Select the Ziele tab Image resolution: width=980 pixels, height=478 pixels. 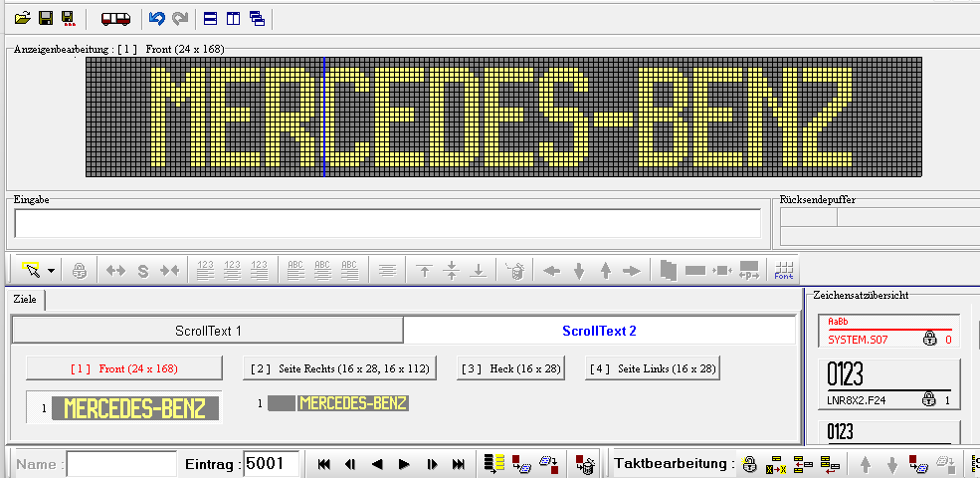click(25, 300)
